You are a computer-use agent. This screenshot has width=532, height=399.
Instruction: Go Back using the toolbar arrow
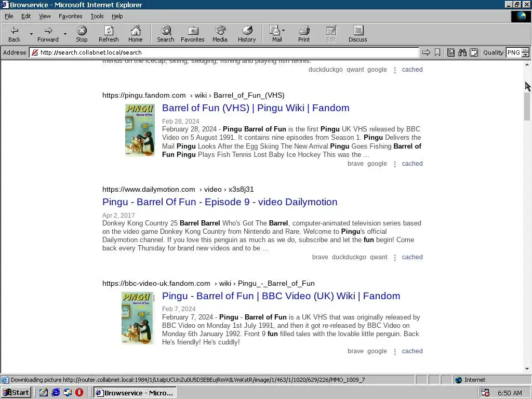point(14,34)
